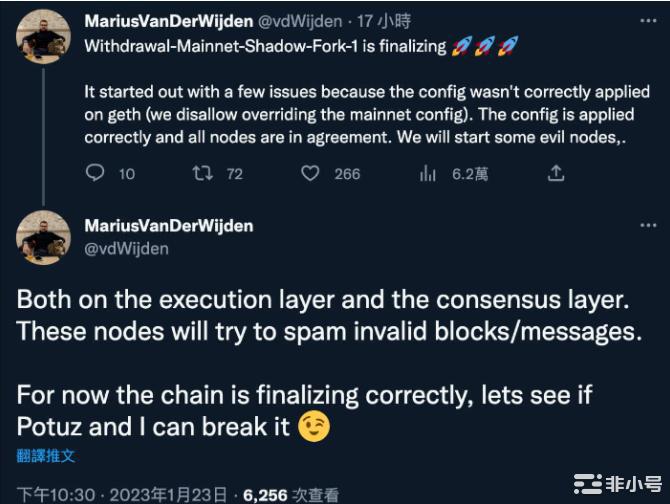Retweet the first tweet via arrows icon
The image size is (670, 504).
point(203,174)
